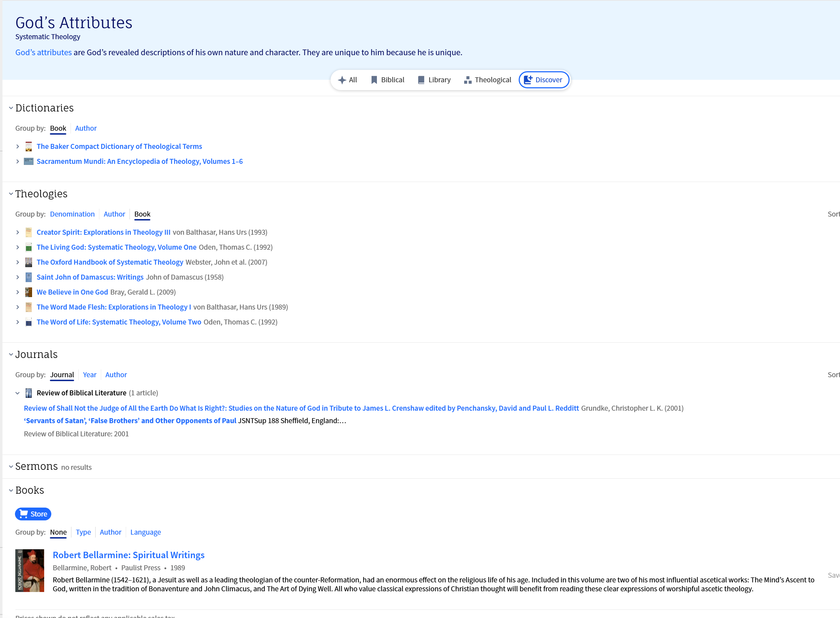The height and width of the screenshot is (618, 840).
Task: Click the Saint John of Damascus cover icon
Action: [x=28, y=277]
